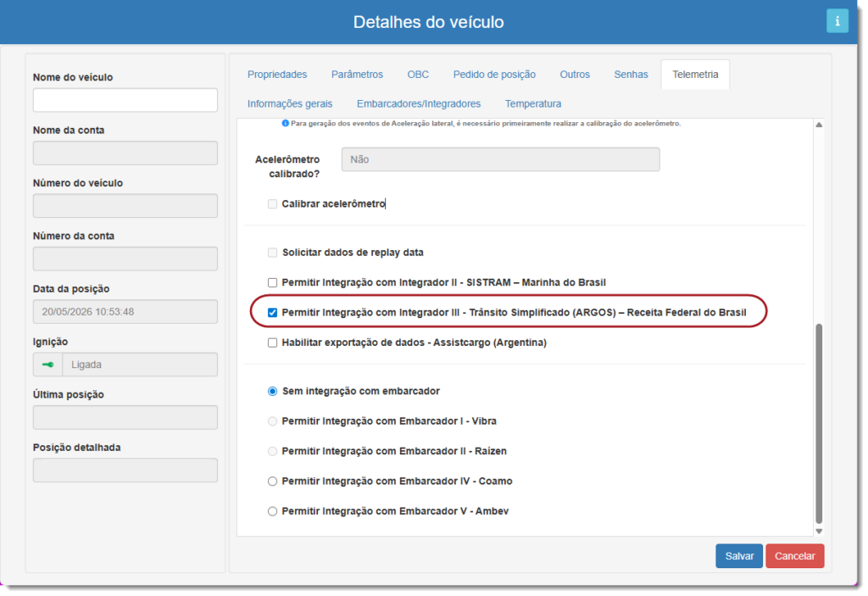Select Embarcador I - Vibra radio option
868x596 pixels.
(272, 421)
